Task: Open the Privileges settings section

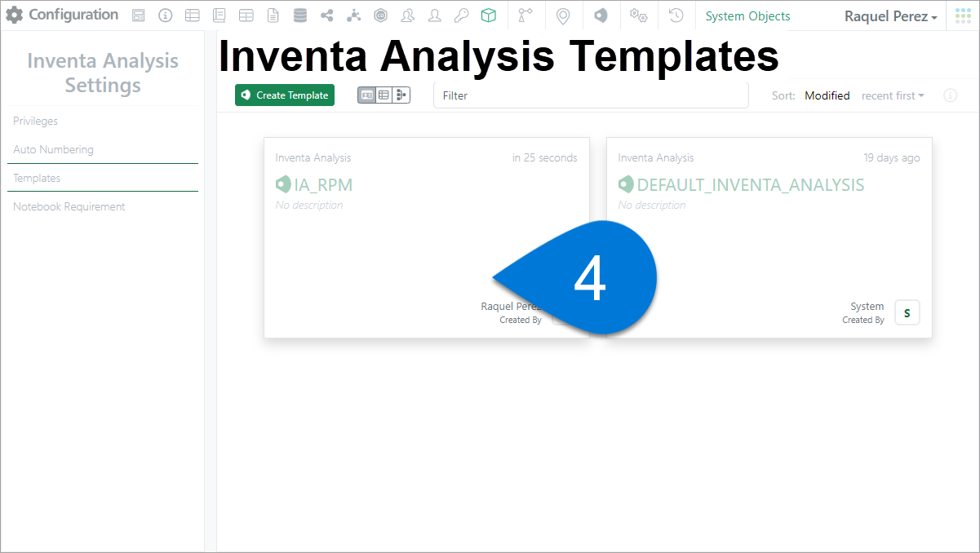Action: click(x=35, y=121)
